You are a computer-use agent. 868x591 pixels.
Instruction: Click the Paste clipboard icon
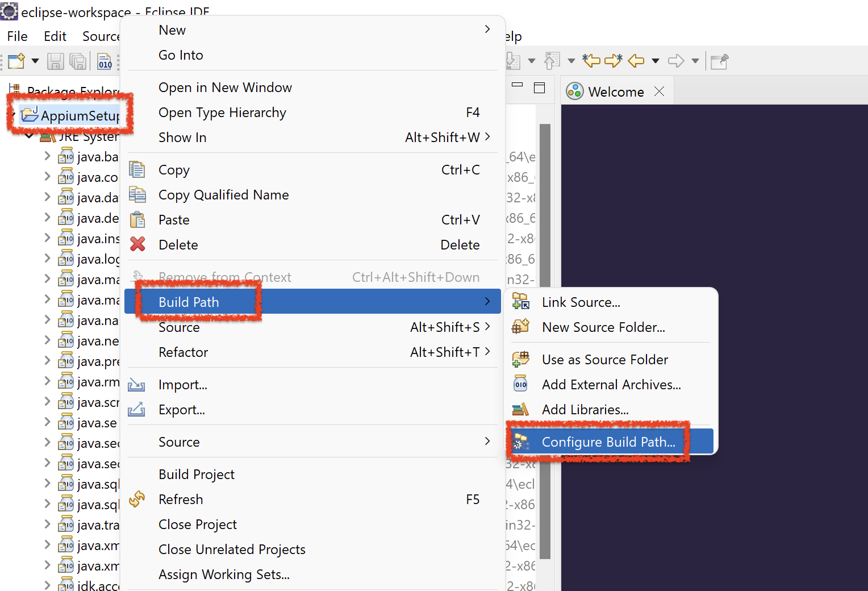point(137,219)
